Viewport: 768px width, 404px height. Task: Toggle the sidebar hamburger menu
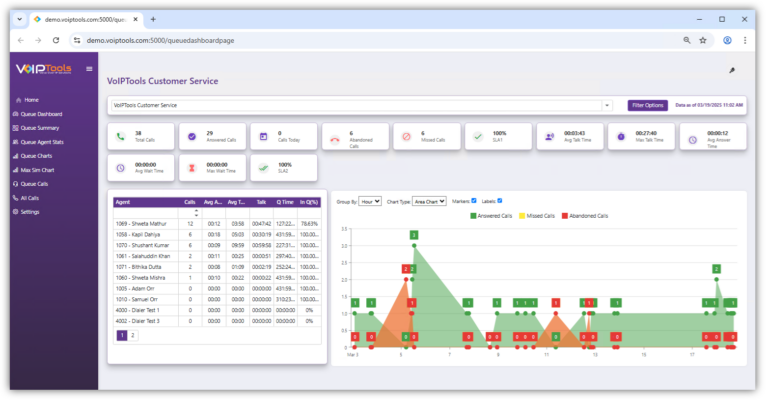pos(89,69)
